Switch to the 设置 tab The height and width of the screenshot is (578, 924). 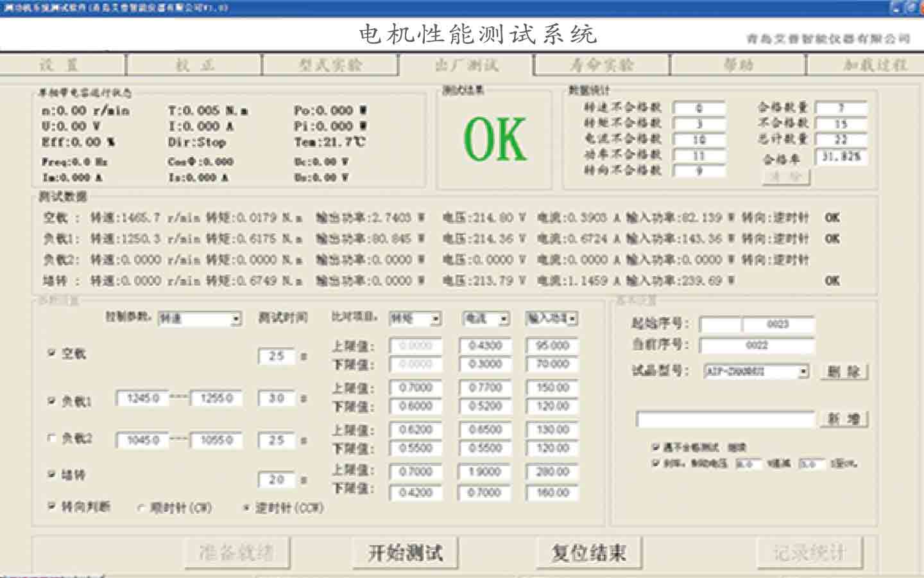[62, 66]
